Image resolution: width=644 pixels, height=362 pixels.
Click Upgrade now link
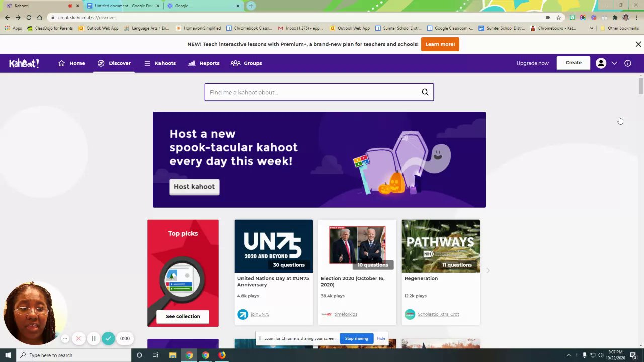pos(532,63)
